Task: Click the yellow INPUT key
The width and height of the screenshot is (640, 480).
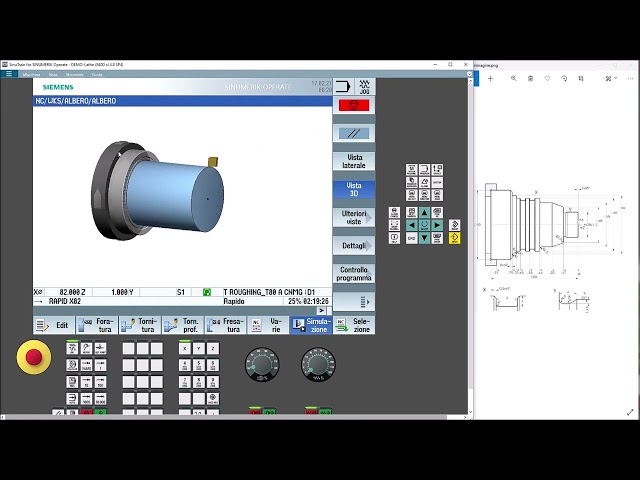Action: click(x=455, y=238)
